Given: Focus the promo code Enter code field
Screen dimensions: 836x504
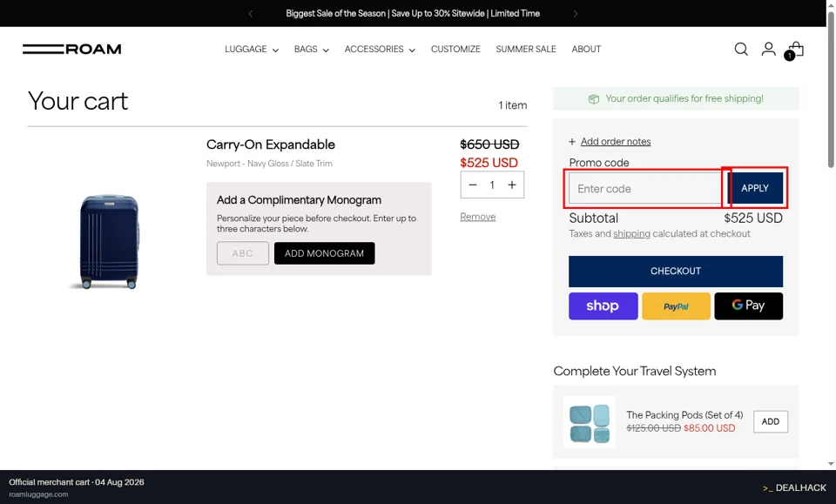Looking at the screenshot, I should (648, 188).
